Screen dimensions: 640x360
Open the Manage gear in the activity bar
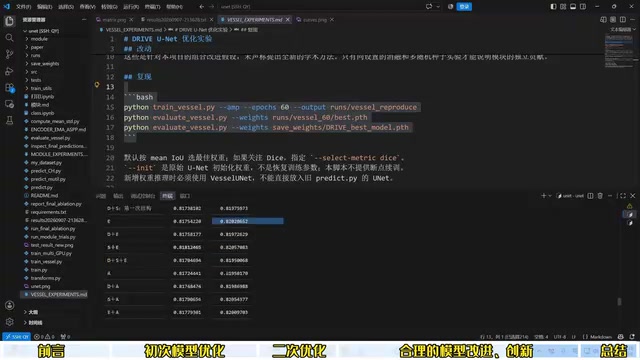coord(9,322)
